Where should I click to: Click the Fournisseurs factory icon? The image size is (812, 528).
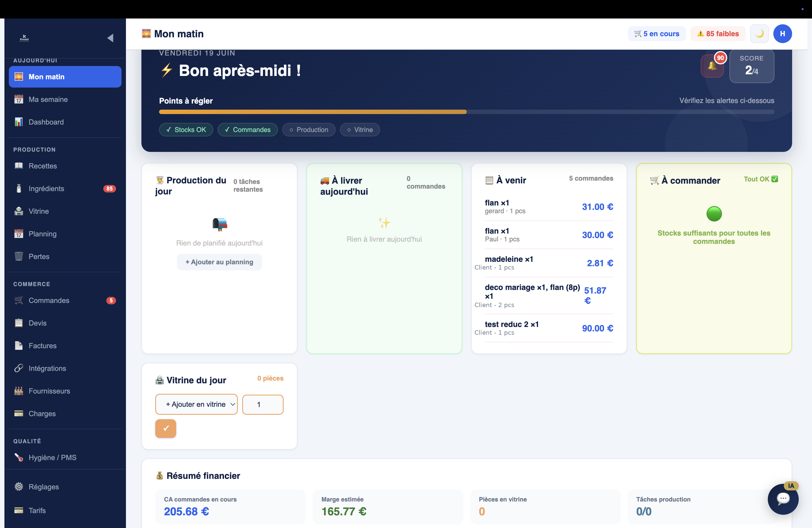point(19,391)
